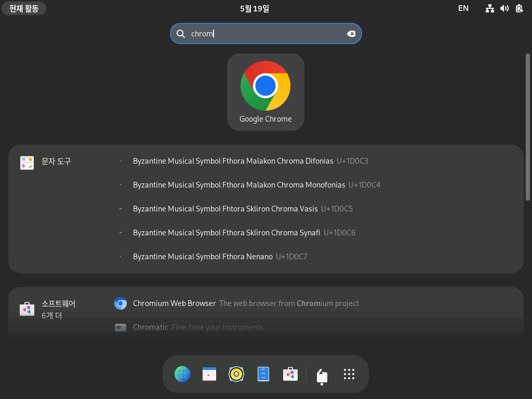The height and width of the screenshot is (399, 532).
Task: Open the volume indicator in the top bar
Action: pyautogui.click(x=504, y=8)
